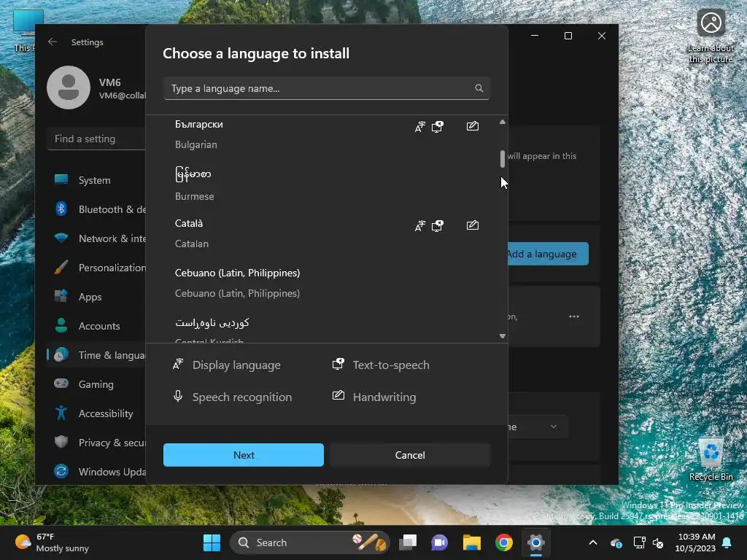Open Windows Start menu

pos(212,542)
